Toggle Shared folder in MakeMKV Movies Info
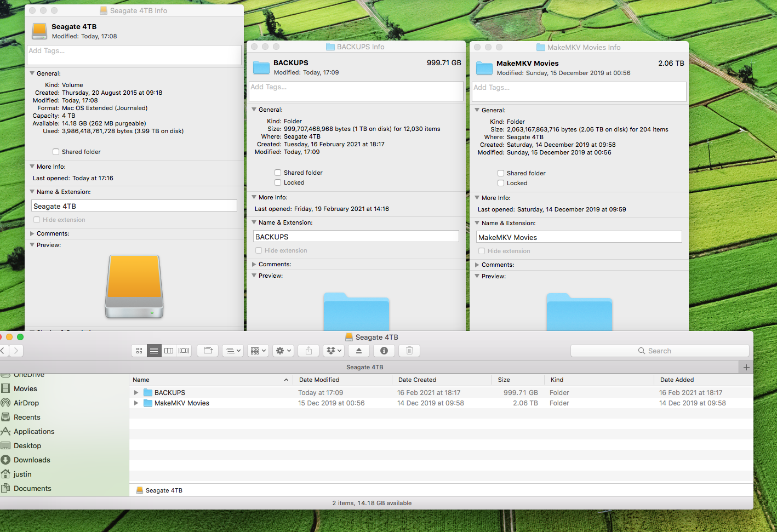The width and height of the screenshot is (777, 532). point(501,173)
